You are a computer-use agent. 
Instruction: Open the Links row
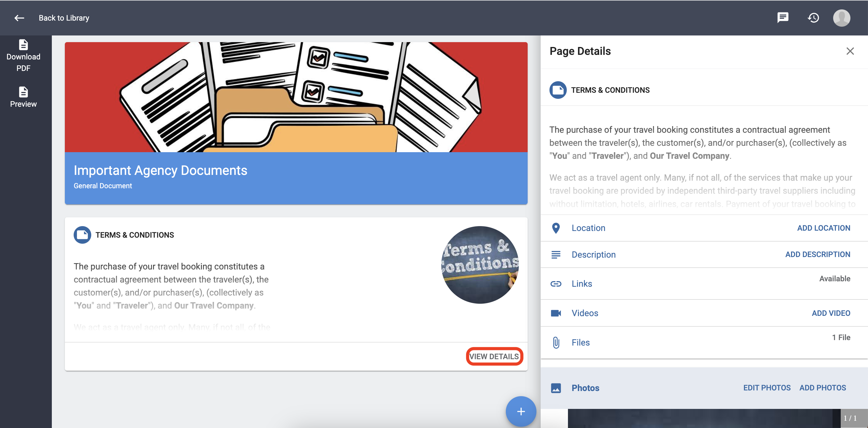704,284
